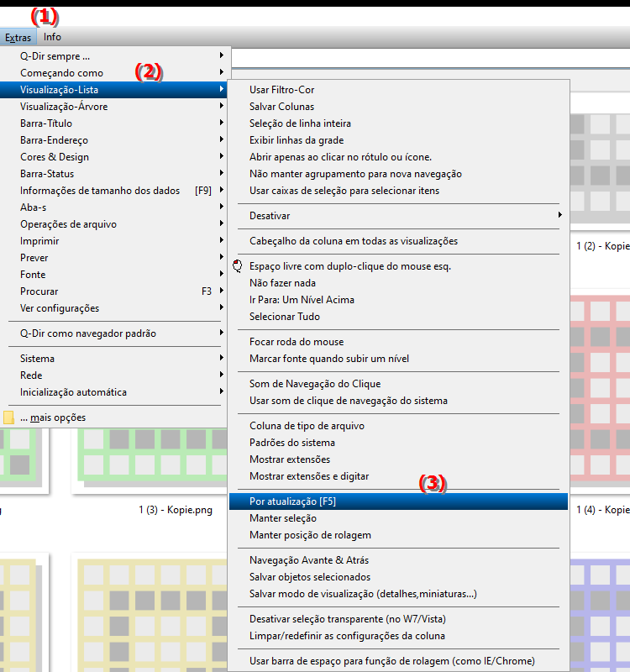Viewport: 630px width, 672px height.
Task: Toggle Abrir apenas ao clicar no rótulo
Action: point(398,157)
